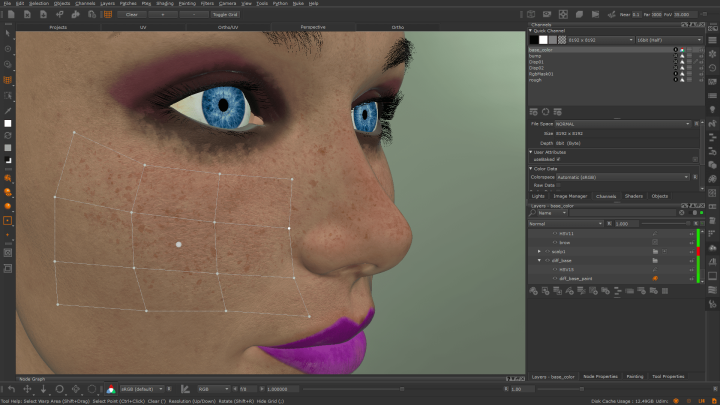Click the orange warp grid tool icon
Screen dimensions: 720x405
pyautogui.click(x=8, y=80)
